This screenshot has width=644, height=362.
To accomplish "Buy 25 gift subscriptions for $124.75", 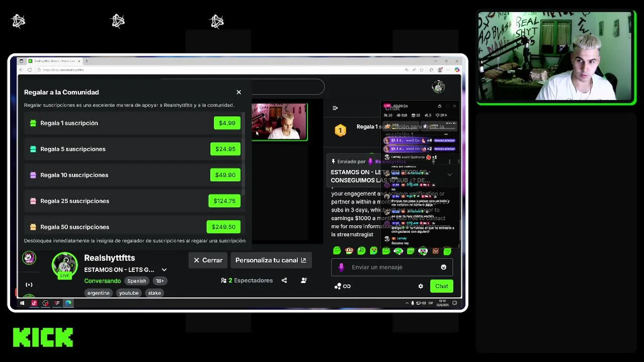I will (224, 201).
